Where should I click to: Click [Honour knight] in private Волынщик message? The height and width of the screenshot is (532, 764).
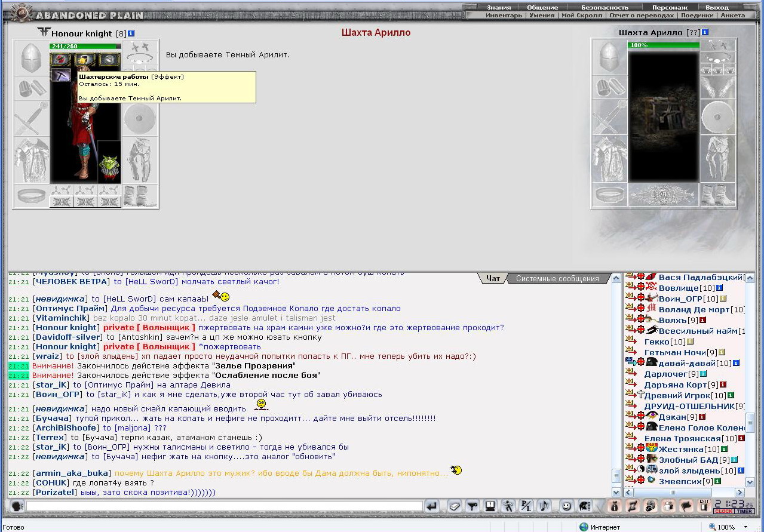click(x=66, y=327)
